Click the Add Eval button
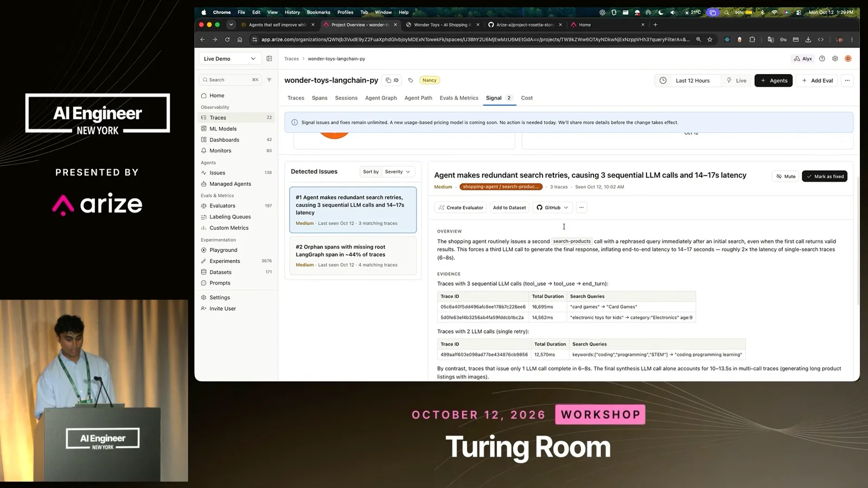The image size is (868, 488). pos(817,81)
